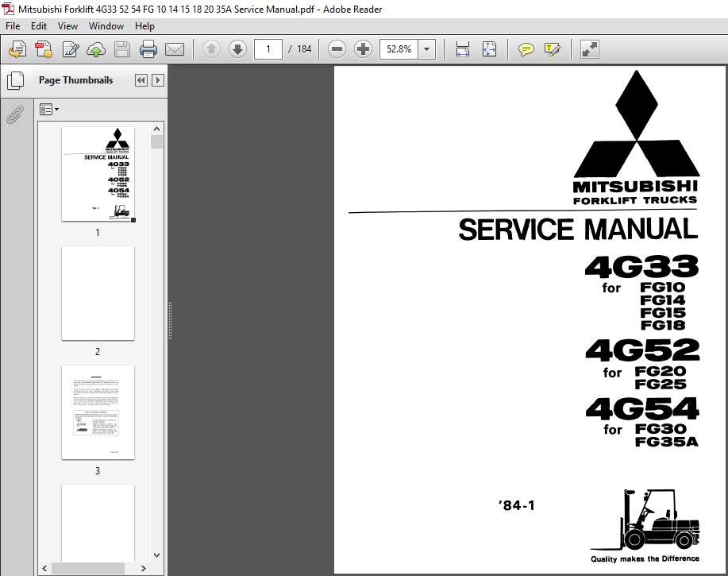Click the Fit one full page icon
The height and width of the screenshot is (576, 728).
click(x=489, y=49)
